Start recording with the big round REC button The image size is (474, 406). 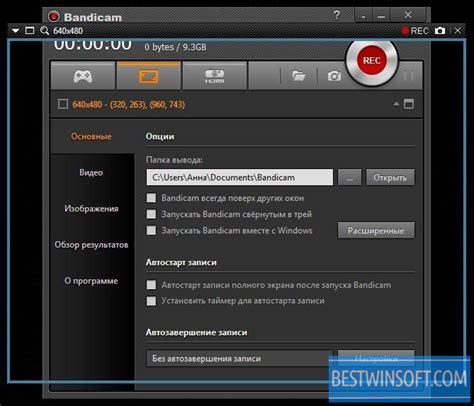pyautogui.click(x=371, y=61)
